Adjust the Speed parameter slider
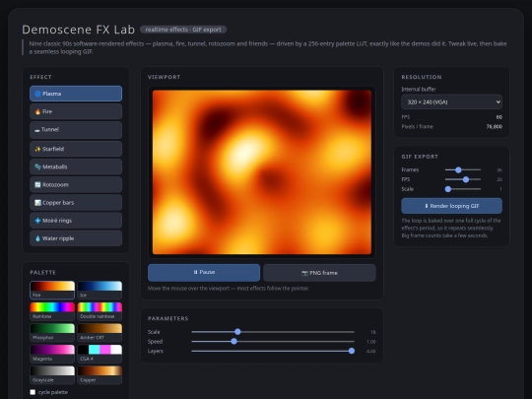Screen dimensions: 532x399 [x=273, y=341]
